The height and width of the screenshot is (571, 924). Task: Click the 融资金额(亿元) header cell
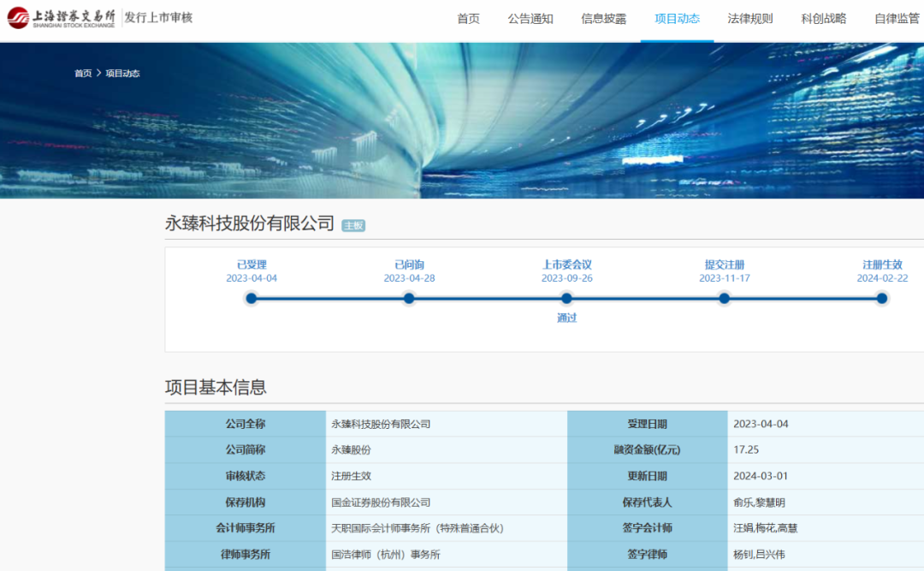[x=647, y=450]
